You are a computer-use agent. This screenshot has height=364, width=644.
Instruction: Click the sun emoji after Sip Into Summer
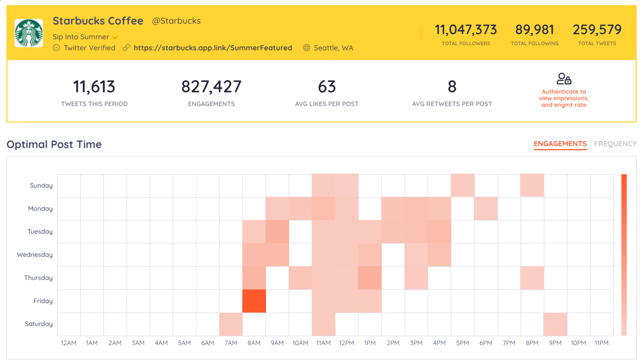tap(115, 37)
